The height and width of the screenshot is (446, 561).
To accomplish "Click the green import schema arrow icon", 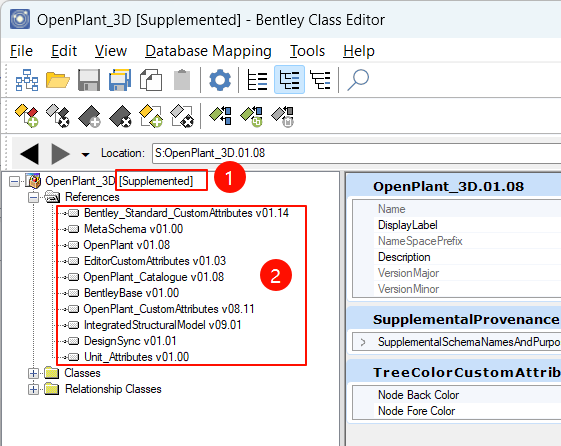I will [220, 116].
